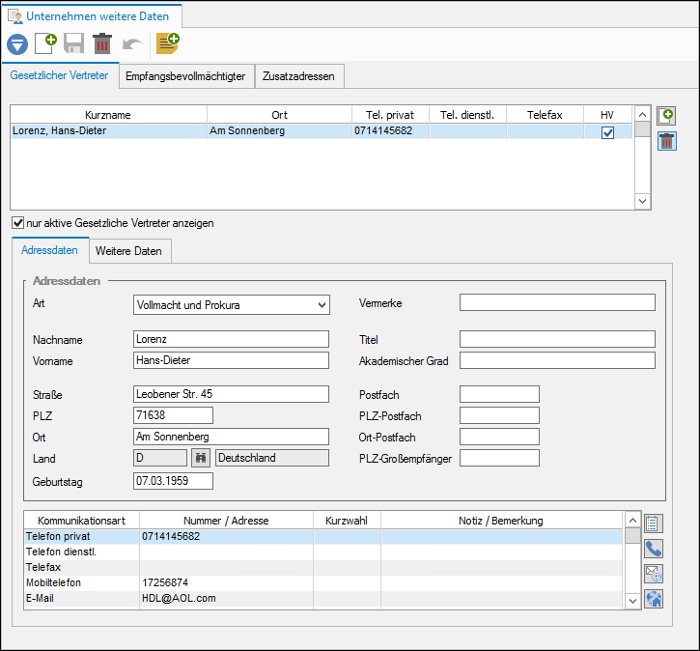Viewport: 700px width, 651px height.
Task: Add a note via yellow note icon
Action: coord(168,44)
